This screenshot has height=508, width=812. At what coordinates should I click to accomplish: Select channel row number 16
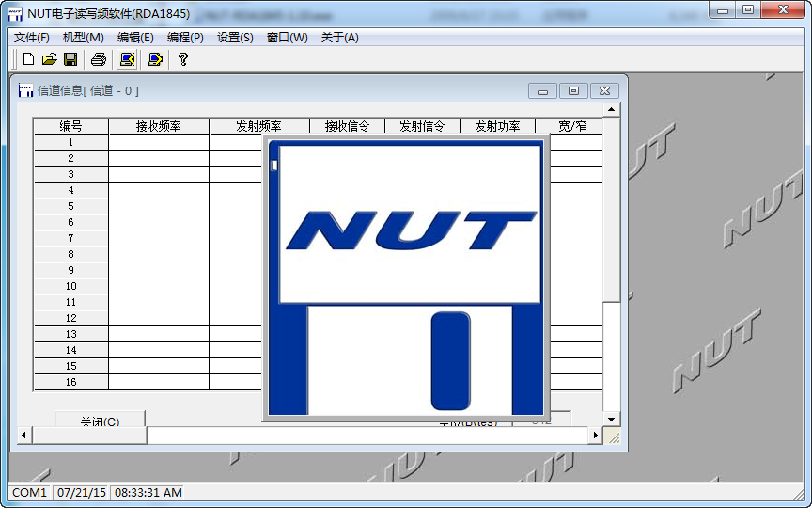click(70, 382)
